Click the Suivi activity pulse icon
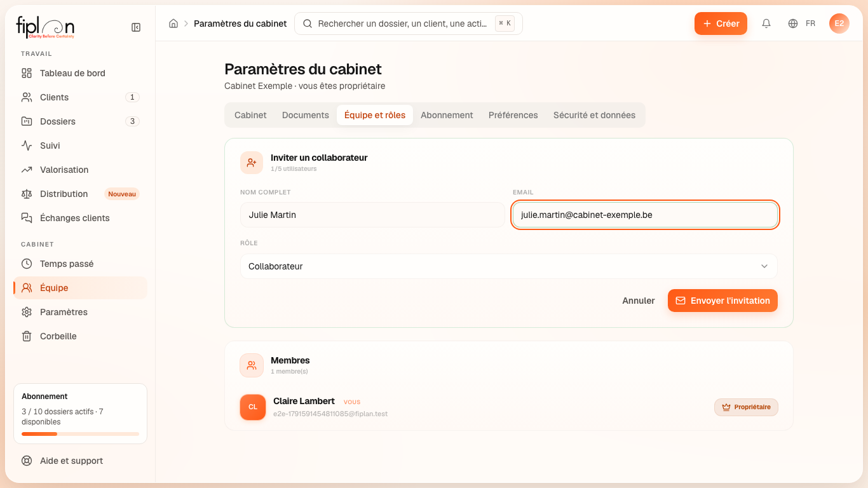 coord(27,146)
